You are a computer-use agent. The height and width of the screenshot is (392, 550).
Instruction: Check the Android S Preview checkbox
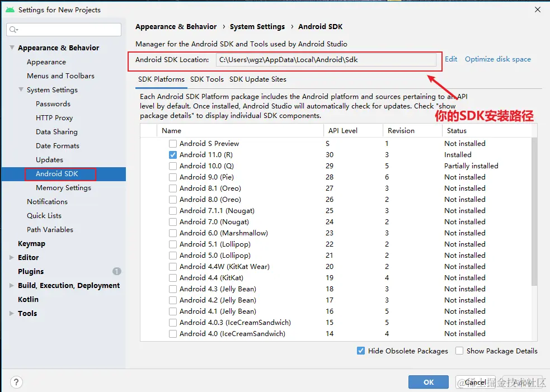click(172, 144)
